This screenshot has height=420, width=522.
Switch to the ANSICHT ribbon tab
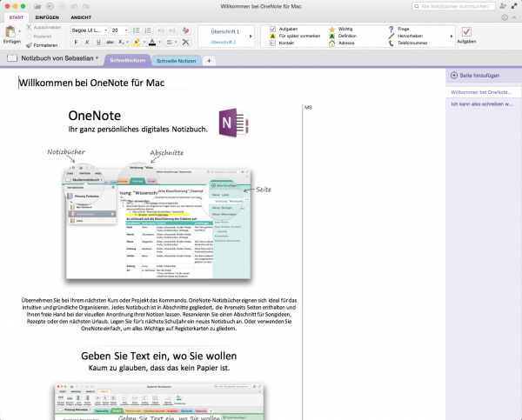point(81,17)
